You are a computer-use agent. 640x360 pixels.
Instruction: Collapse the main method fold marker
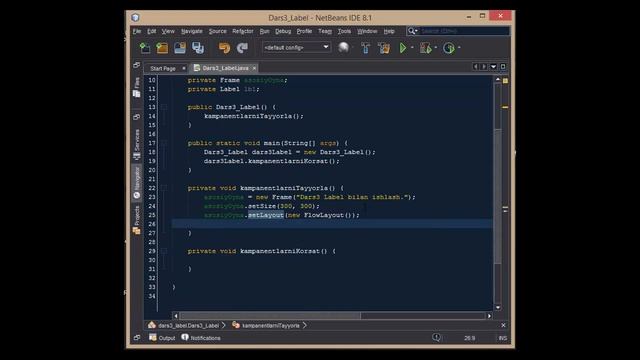click(x=164, y=143)
